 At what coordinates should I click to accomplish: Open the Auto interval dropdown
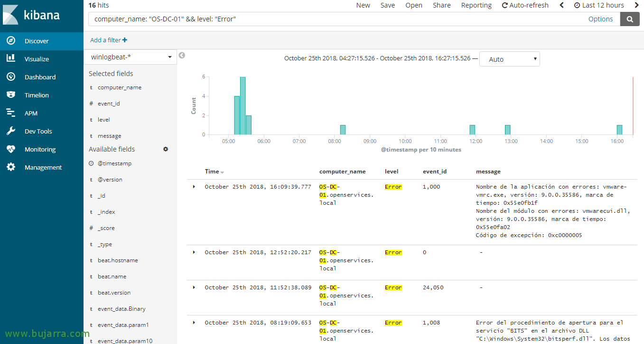pyautogui.click(x=509, y=59)
